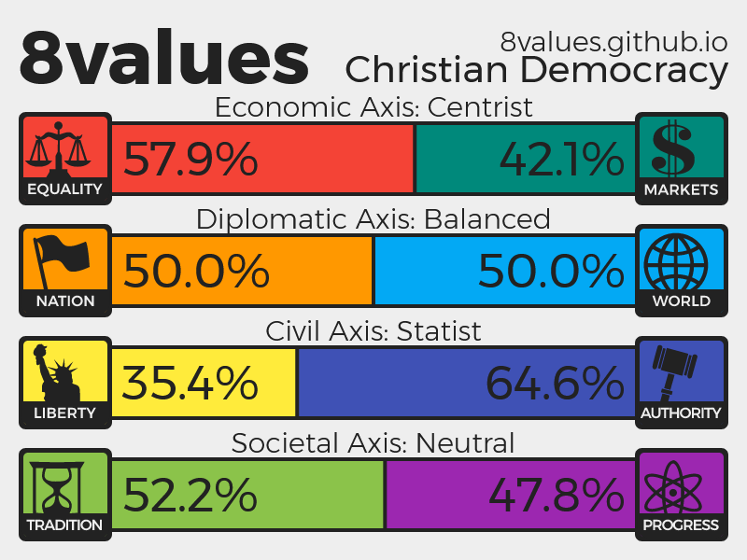This screenshot has height=560, width=747.
Task: Click the purple 47.8% progress bar
Action: [510, 495]
